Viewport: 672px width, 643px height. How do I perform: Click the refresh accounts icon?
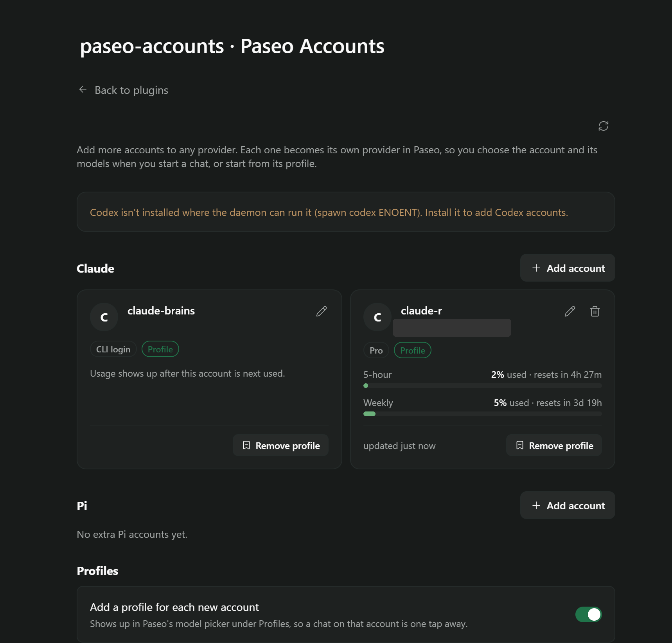pyautogui.click(x=603, y=126)
